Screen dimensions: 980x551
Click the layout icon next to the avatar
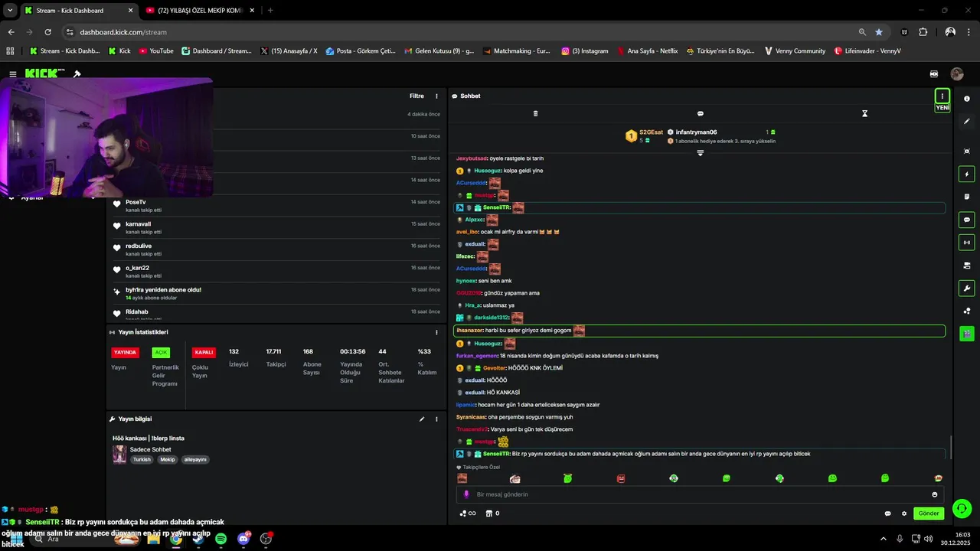[x=934, y=74]
